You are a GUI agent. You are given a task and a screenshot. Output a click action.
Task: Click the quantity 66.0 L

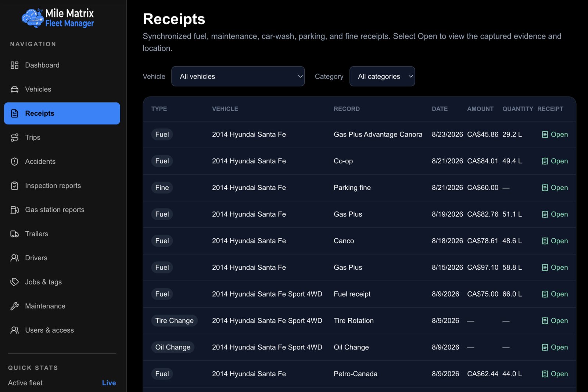coord(512,294)
